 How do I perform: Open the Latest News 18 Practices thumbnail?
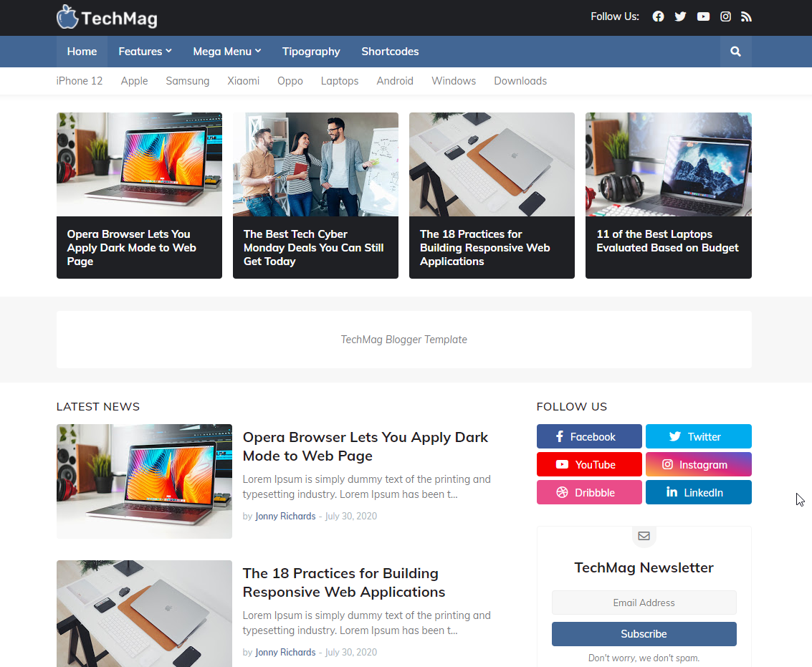(145, 614)
